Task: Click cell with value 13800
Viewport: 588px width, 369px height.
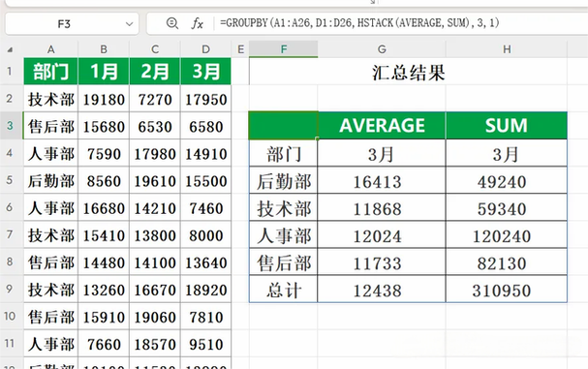Action: pyautogui.click(x=155, y=235)
